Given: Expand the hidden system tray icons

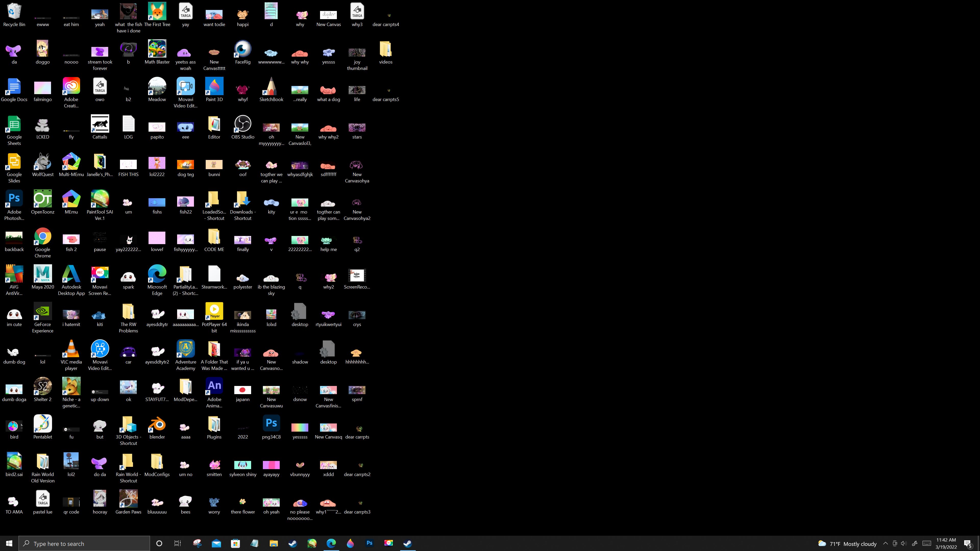Looking at the screenshot, I should tap(885, 543).
